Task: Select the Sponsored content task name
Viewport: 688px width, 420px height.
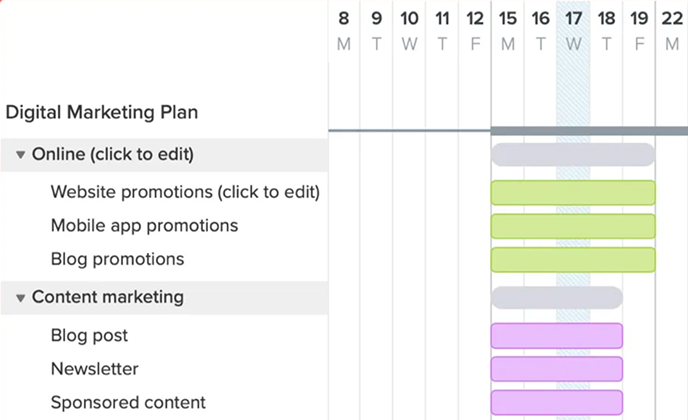Action: click(x=128, y=403)
